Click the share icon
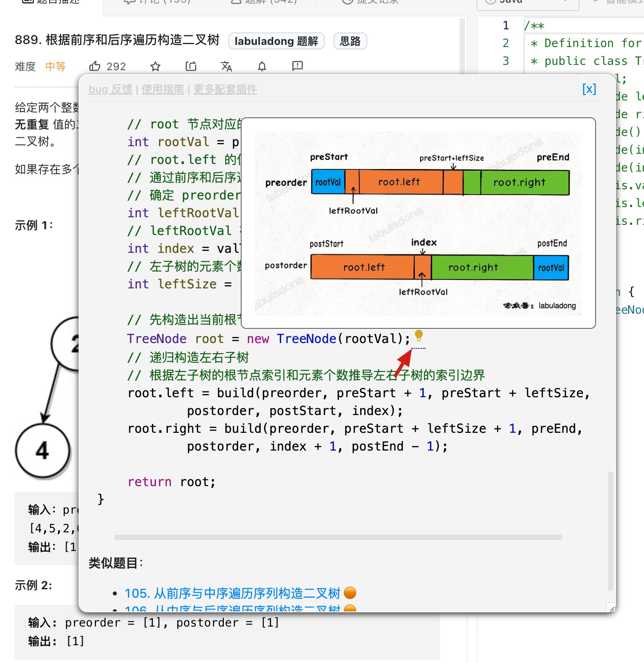This screenshot has height=663, width=644. tap(191, 66)
